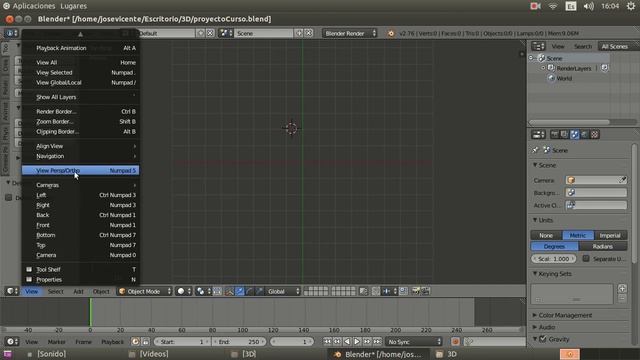The image size is (640, 360).
Task: Click the outliner horizontal scrollbar
Action: (569, 122)
